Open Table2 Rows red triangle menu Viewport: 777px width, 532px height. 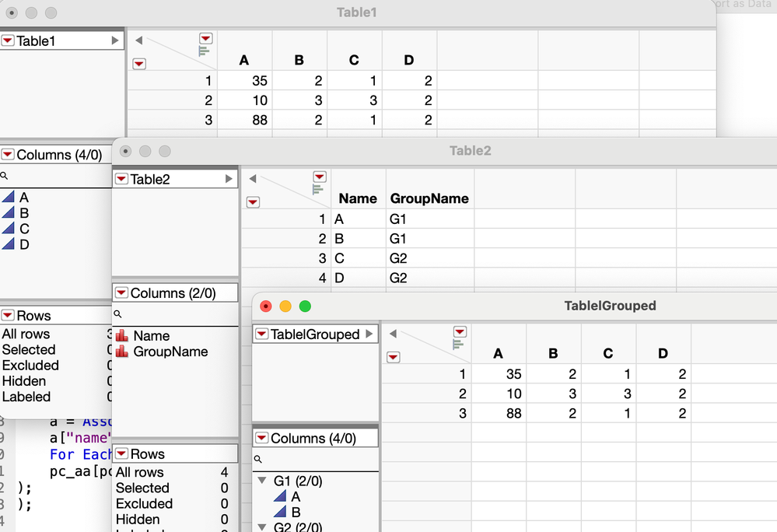click(121, 453)
